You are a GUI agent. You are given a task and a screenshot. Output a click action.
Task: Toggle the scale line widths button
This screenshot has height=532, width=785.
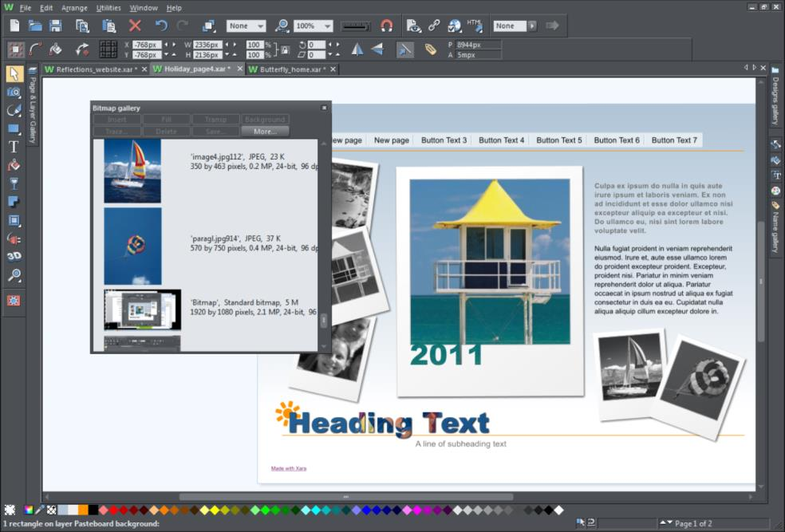click(404, 49)
